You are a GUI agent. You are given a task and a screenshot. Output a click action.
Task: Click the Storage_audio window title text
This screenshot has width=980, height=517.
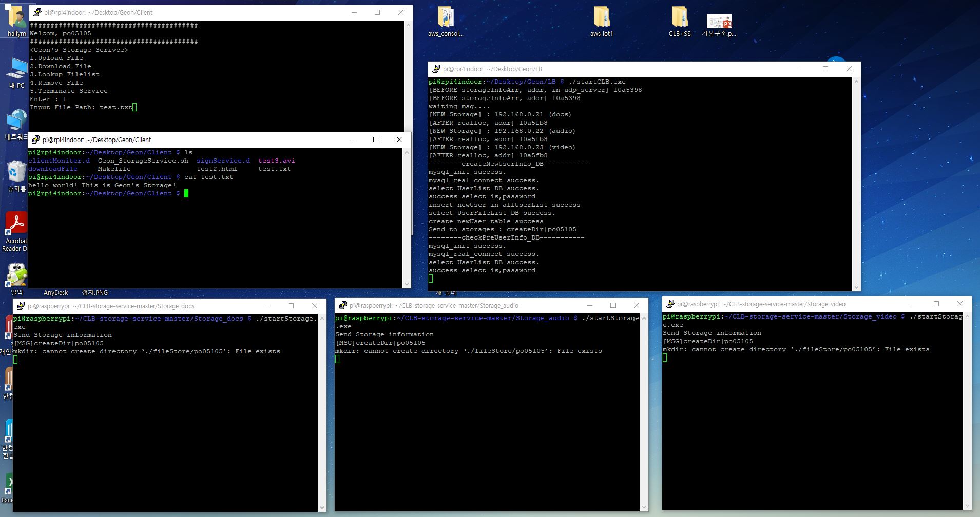pyautogui.click(x=434, y=305)
